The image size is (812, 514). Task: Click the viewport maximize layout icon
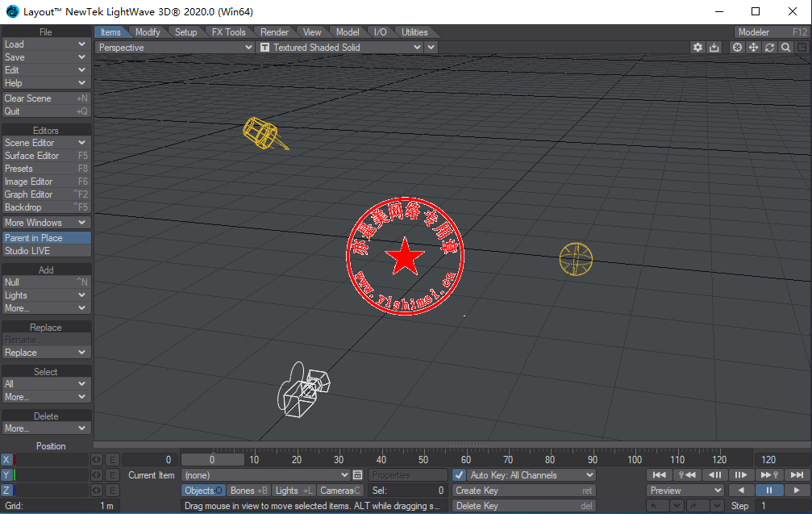[802, 47]
